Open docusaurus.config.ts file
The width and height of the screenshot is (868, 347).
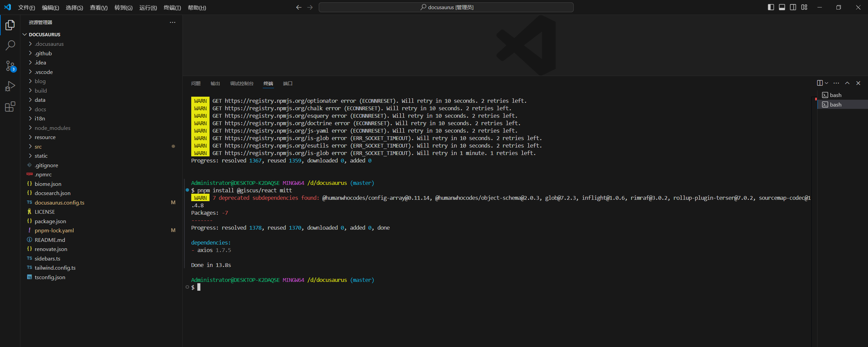tap(101, 203)
